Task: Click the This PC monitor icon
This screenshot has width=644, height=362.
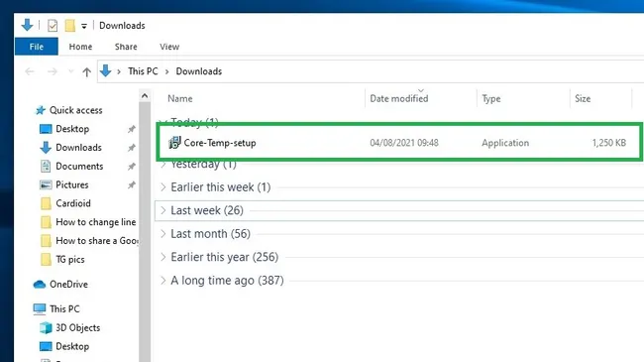Action: [40, 309]
